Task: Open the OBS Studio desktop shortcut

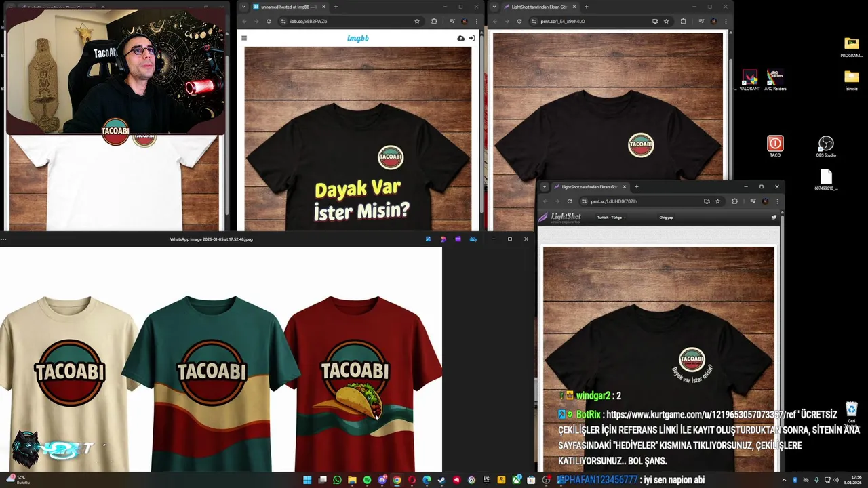Action: (x=825, y=146)
